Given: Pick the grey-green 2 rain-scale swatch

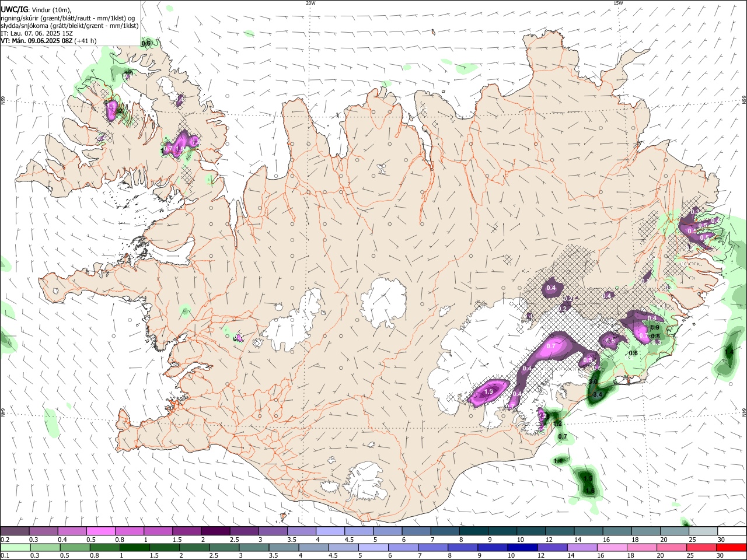Looking at the screenshot, I should click(194, 547).
